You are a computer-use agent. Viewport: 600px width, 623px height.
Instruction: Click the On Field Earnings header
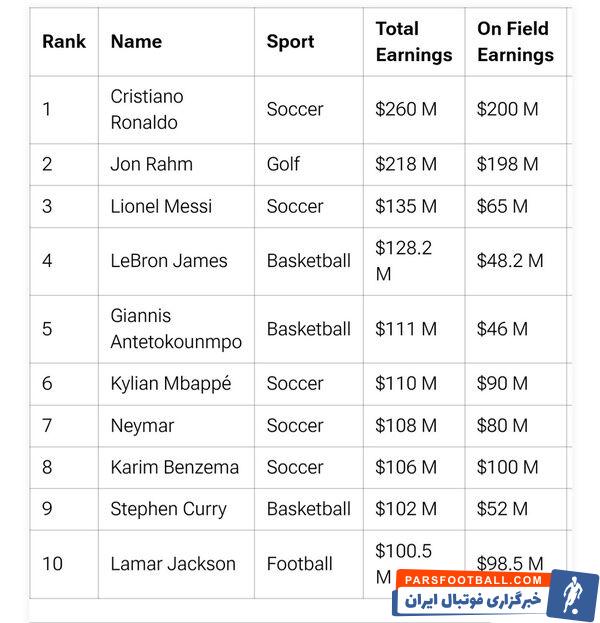click(515, 42)
